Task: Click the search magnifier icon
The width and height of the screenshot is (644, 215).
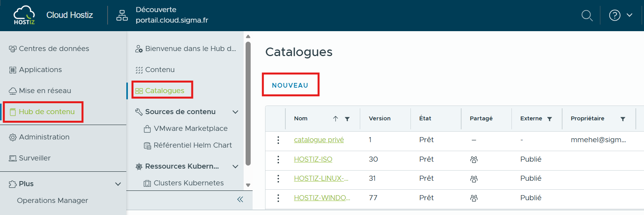Action: click(x=587, y=16)
